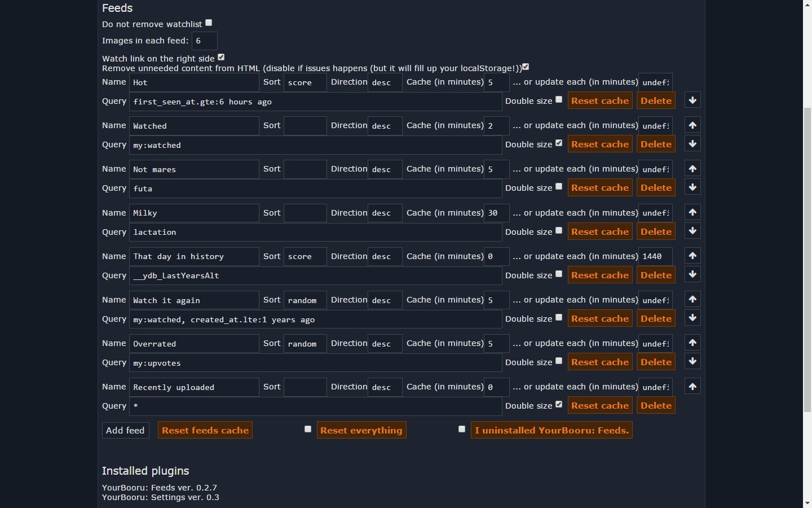This screenshot has height=508, width=812.
Task: Move the Watched feed up
Action: point(692,125)
